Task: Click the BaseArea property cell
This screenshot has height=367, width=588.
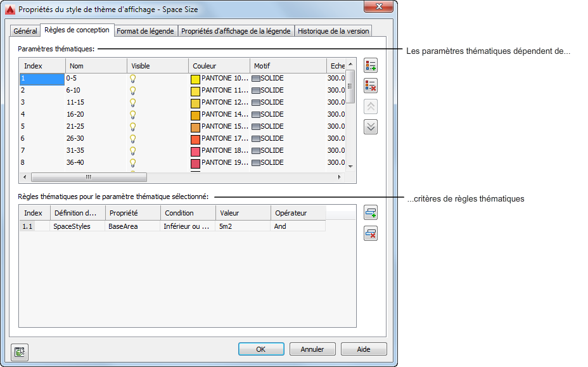Action: coord(133,226)
